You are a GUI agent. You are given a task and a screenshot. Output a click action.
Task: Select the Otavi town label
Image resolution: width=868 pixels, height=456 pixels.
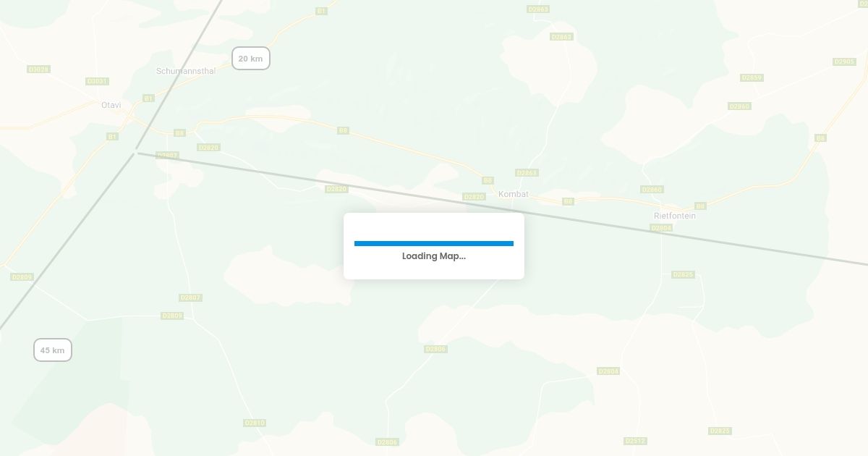click(111, 106)
